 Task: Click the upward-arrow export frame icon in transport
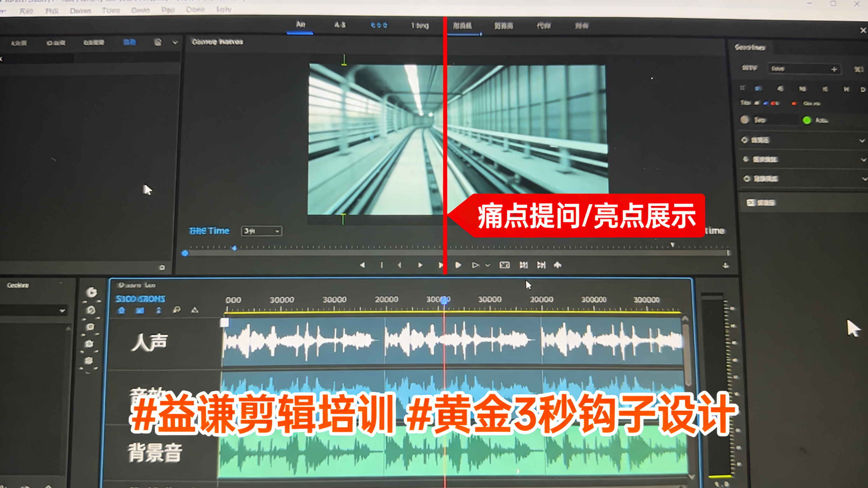point(558,265)
